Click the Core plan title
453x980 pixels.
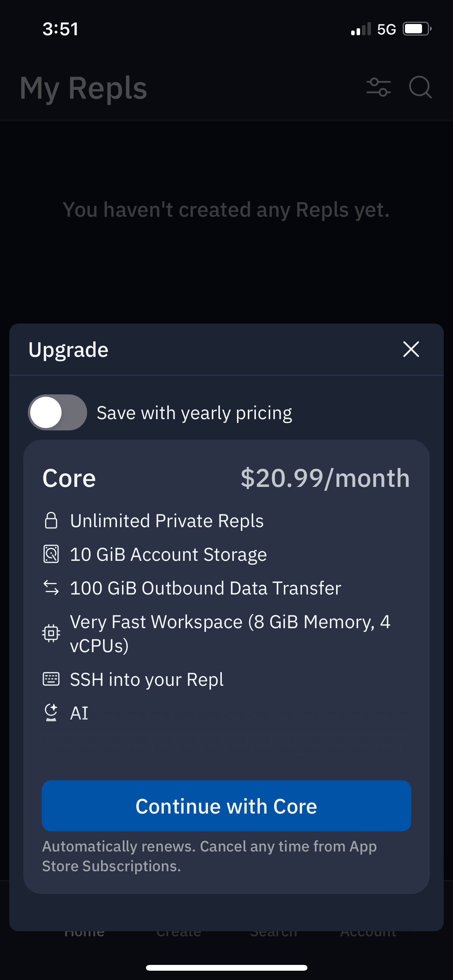point(69,478)
